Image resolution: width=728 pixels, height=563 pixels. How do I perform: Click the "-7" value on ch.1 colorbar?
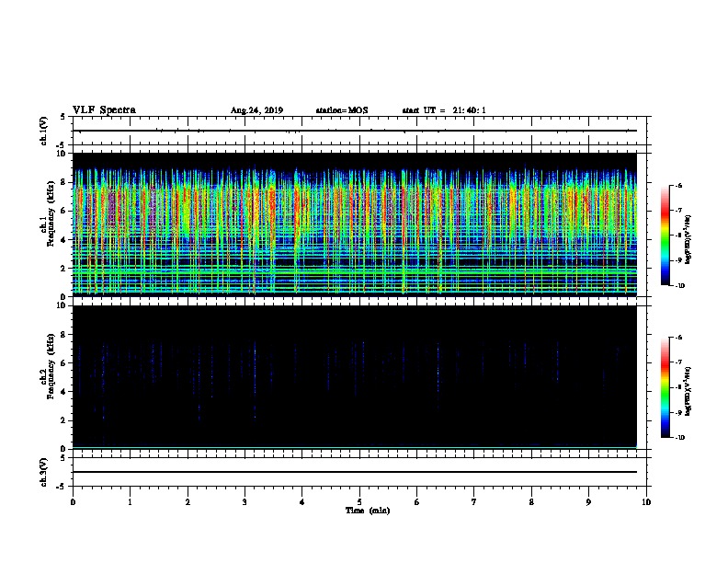678,211
